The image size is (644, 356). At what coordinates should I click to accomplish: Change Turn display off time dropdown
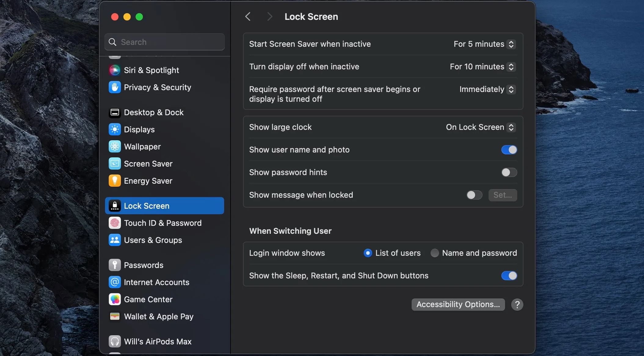[x=482, y=67]
